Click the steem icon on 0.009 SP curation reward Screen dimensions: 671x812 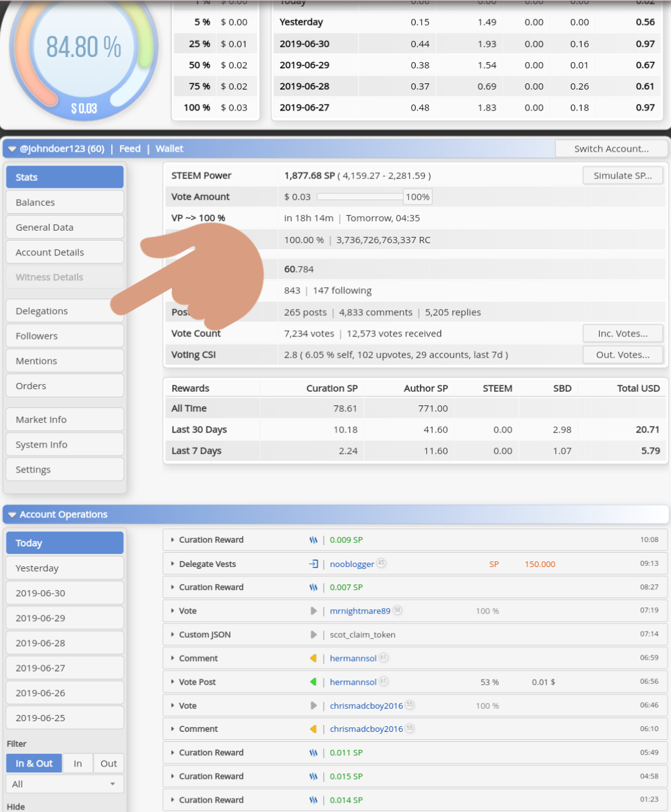(313, 540)
